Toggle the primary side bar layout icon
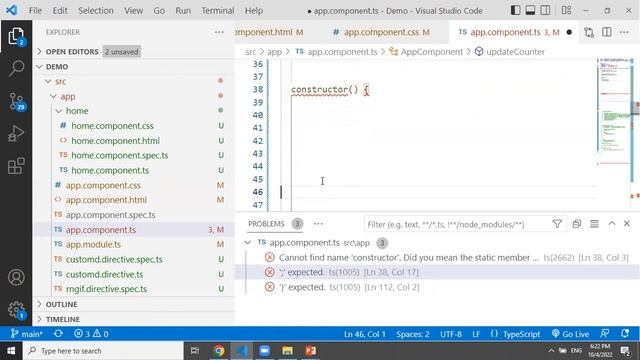The width and height of the screenshot is (640, 360). [x=516, y=11]
